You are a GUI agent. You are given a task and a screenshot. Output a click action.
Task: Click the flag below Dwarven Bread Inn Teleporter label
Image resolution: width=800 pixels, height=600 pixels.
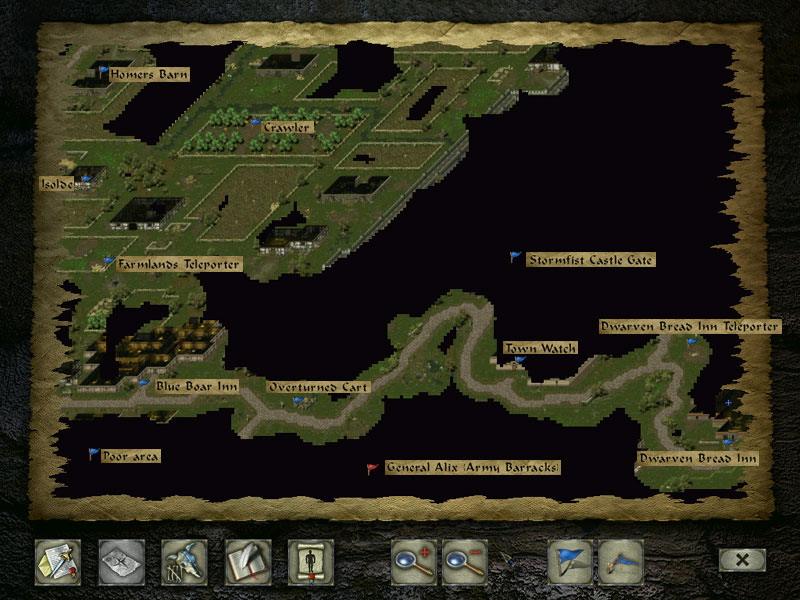tap(692, 341)
